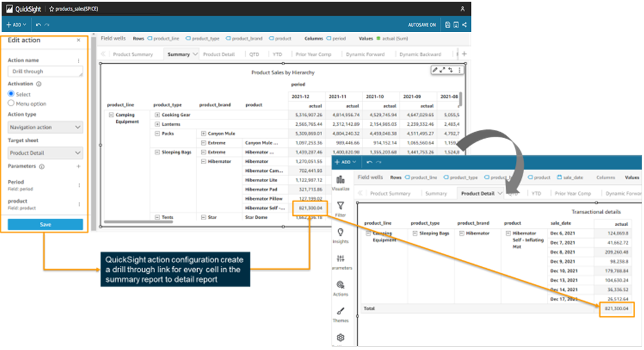Image resolution: width=644 pixels, height=350 pixels.
Task: Open Visualize pane in second window
Action: pos(340,183)
